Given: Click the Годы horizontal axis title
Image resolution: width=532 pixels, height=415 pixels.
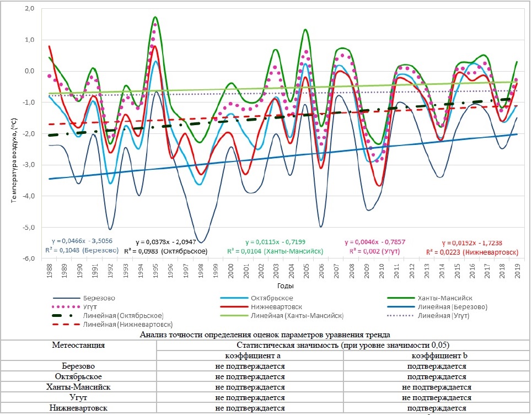Looking at the screenshot, I should tap(284, 286).
